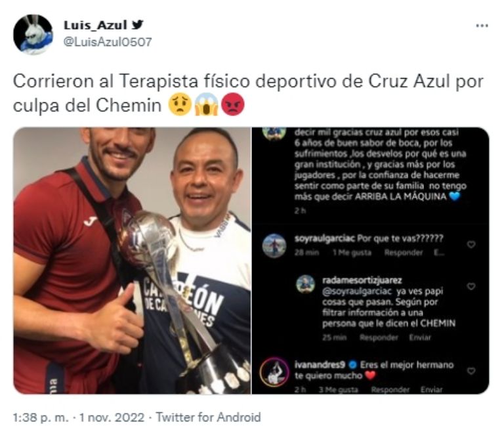Click Enviar under ivanandres9 comment

coord(432,389)
